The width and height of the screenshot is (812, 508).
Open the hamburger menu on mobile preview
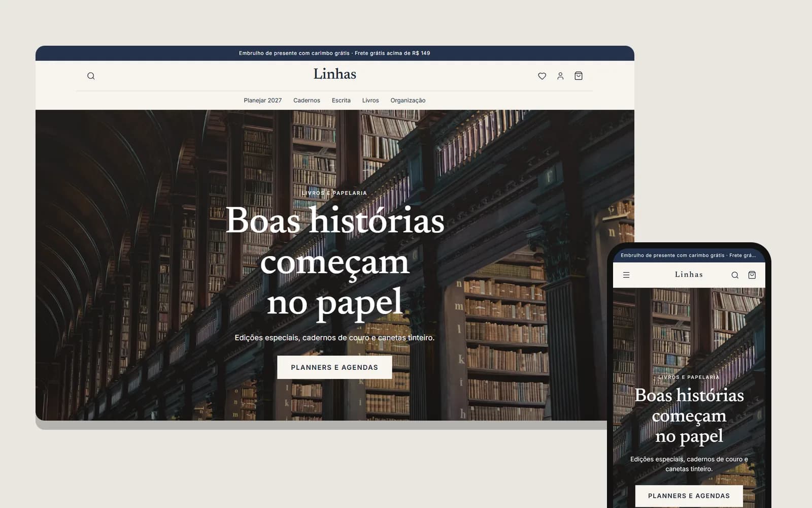pyautogui.click(x=626, y=275)
